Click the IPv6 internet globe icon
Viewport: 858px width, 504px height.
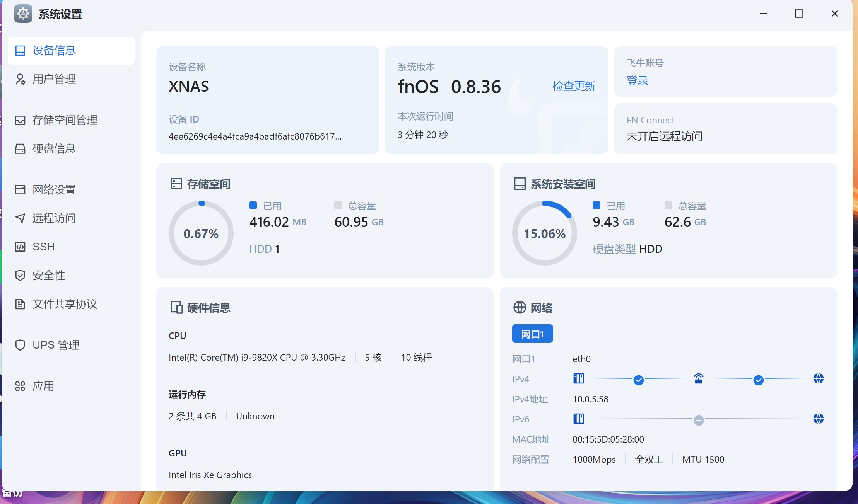[819, 419]
